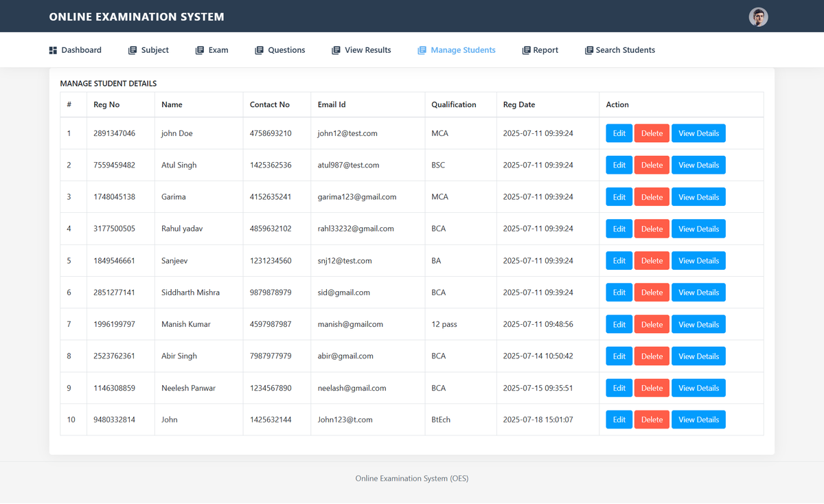Select contact number 4859632102
824x504 pixels.
(271, 229)
